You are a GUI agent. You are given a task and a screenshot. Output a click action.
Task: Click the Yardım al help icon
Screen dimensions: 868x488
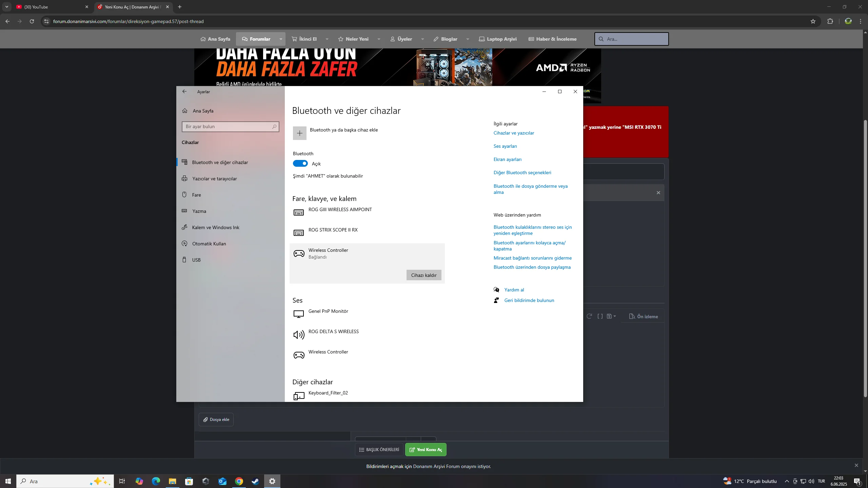(496, 290)
